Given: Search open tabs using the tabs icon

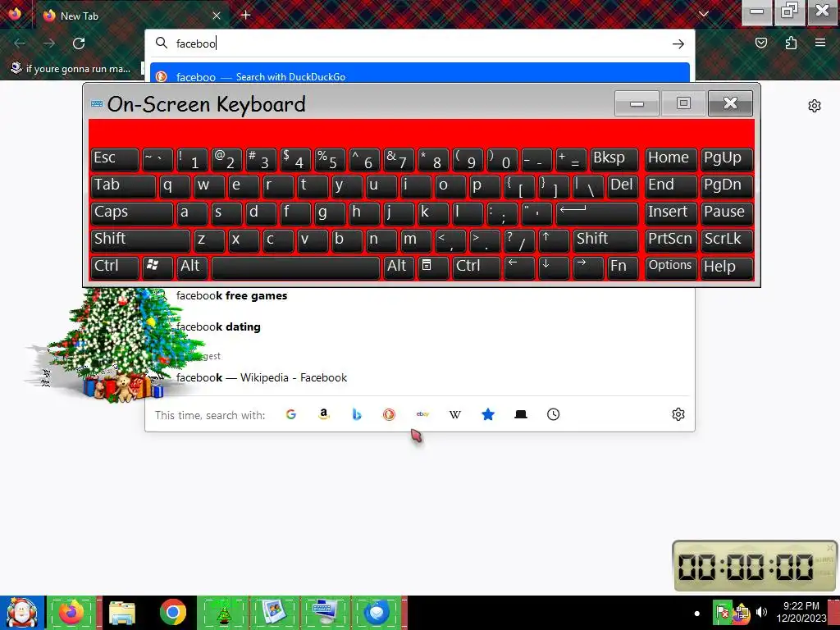Looking at the screenshot, I should pos(521,414).
